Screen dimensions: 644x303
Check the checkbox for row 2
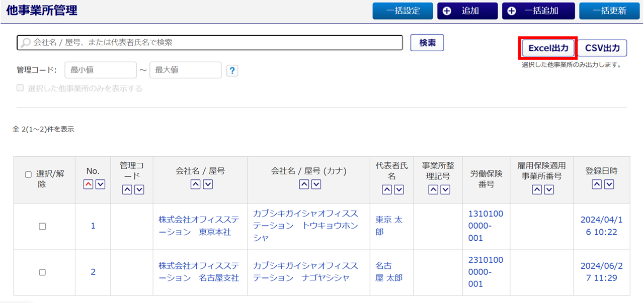42,272
